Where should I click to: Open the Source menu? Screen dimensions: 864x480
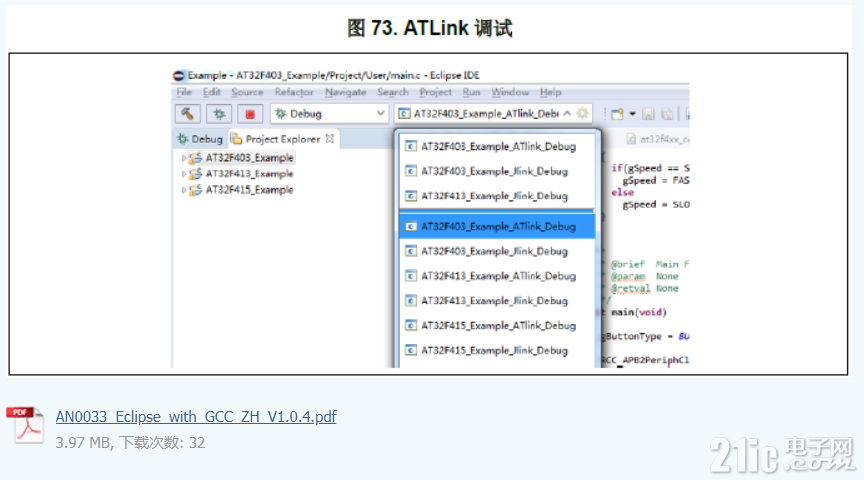[x=247, y=92]
